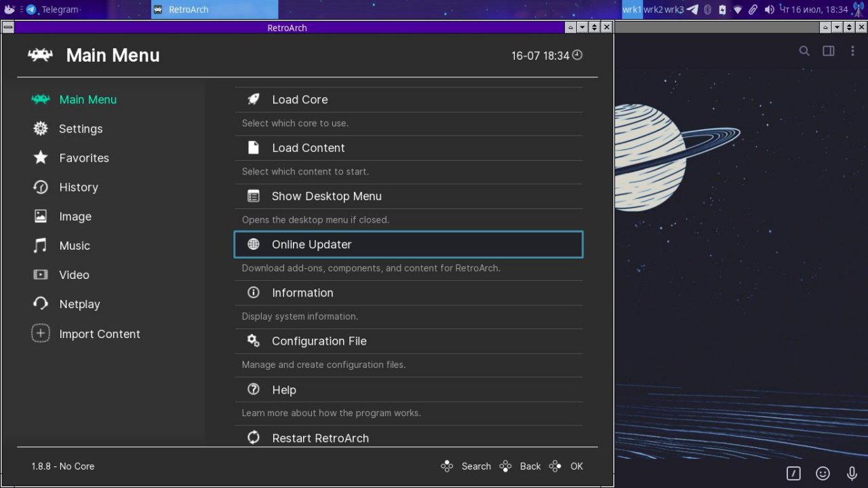
Task: Click the Telegram tray icon
Action: pyautogui.click(x=692, y=10)
